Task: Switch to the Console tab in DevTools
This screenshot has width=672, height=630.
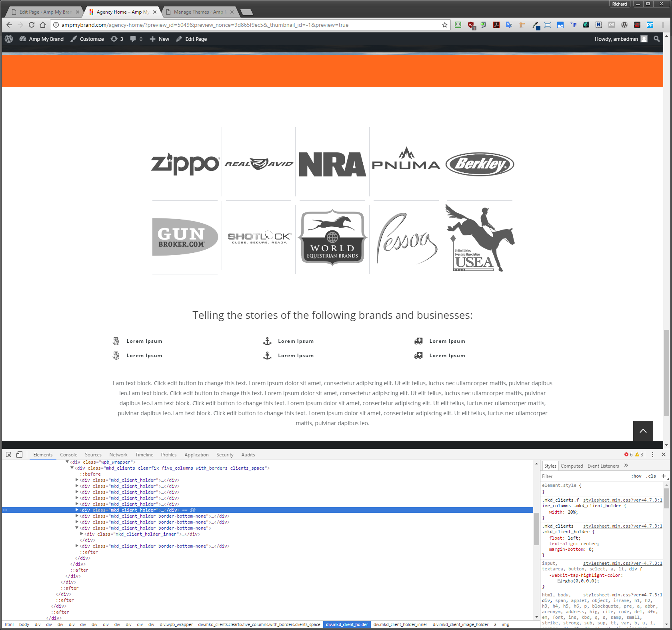Action: [68, 455]
